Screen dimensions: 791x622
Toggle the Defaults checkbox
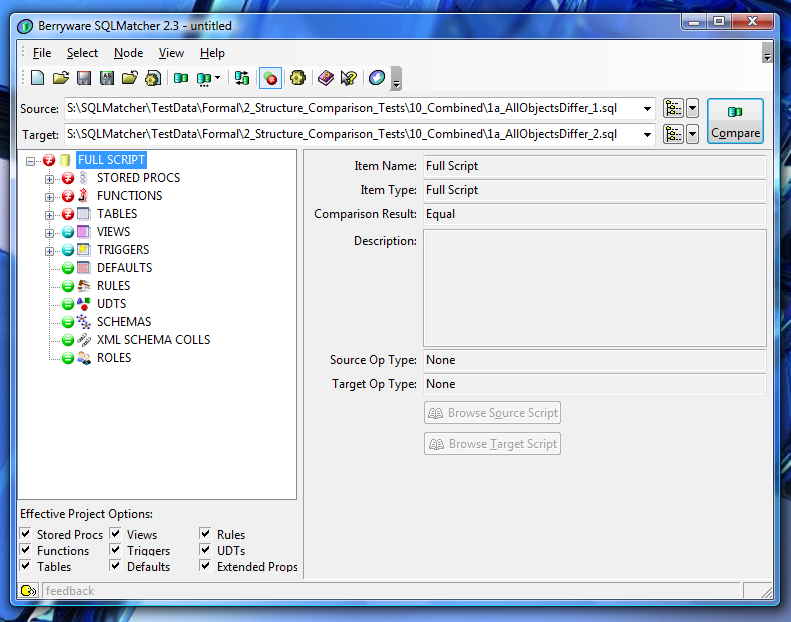coord(116,566)
